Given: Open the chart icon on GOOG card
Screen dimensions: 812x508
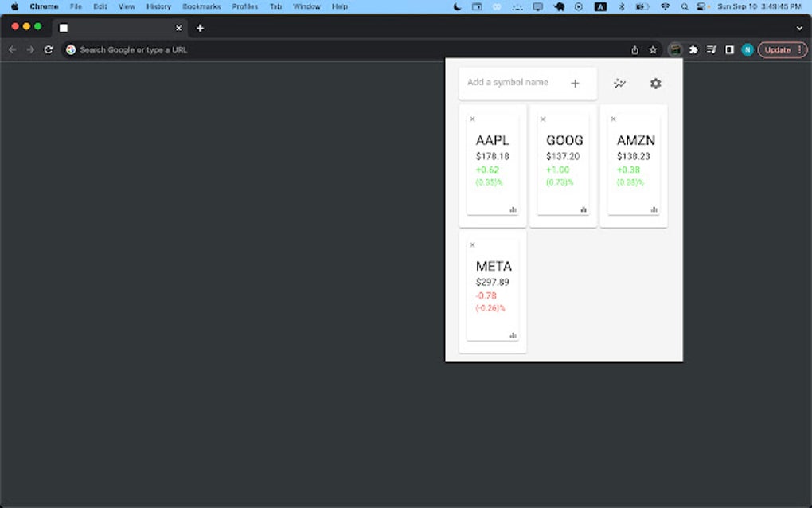Looking at the screenshot, I should pos(584,209).
